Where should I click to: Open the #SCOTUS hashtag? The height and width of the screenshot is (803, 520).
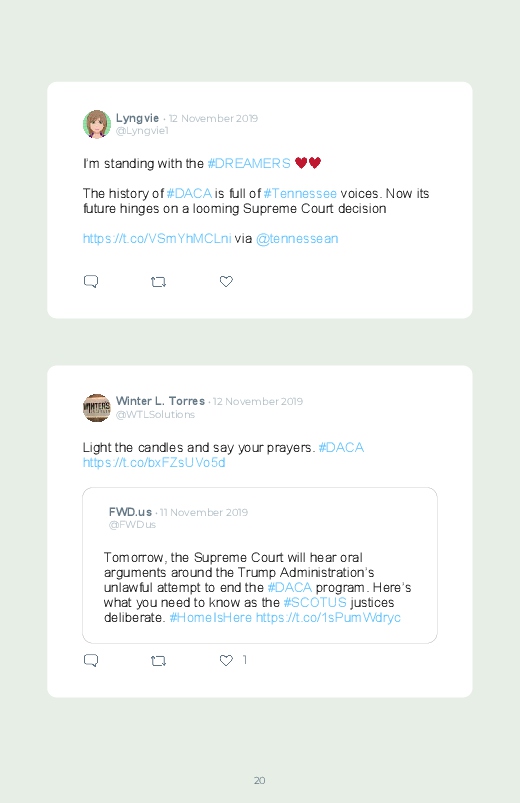(x=315, y=602)
